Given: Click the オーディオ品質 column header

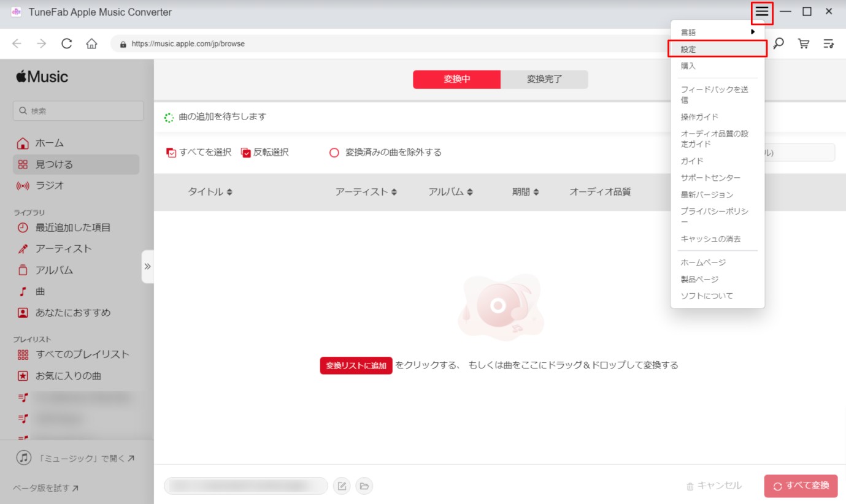Looking at the screenshot, I should pyautogui.click(x=600, y=192).
